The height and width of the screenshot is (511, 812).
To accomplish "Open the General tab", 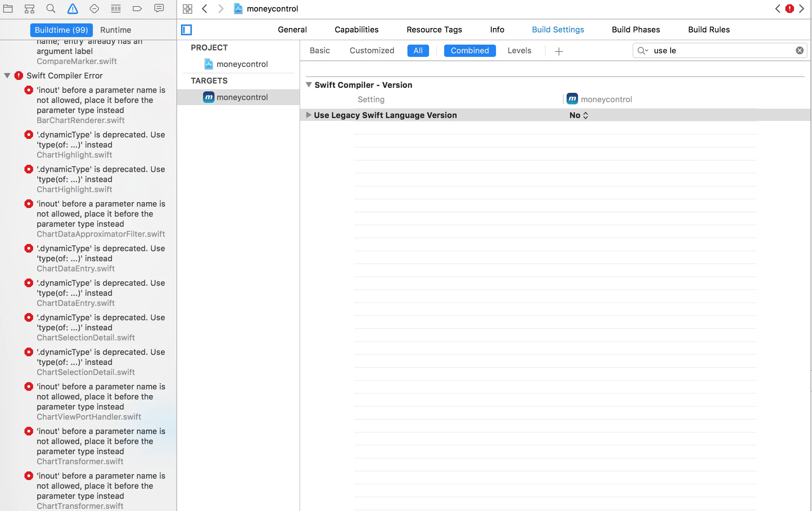I will [x=292, y=30].
